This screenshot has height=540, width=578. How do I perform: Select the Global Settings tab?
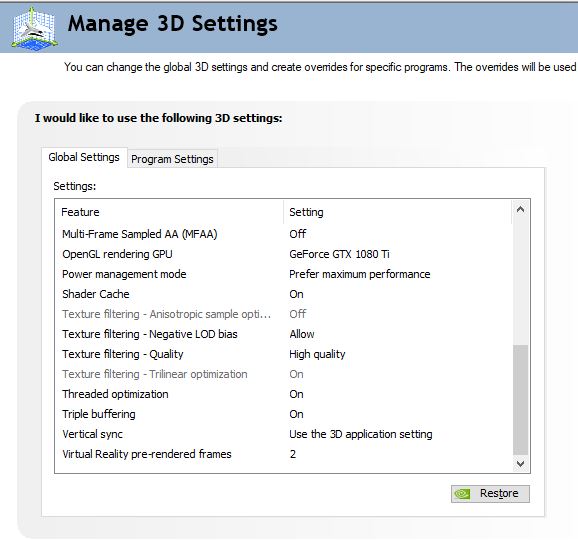pyautogui.click(x=84, y=157)
